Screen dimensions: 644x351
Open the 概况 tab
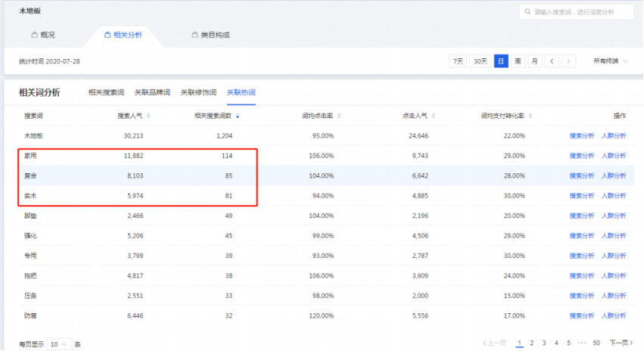(43, 35)
